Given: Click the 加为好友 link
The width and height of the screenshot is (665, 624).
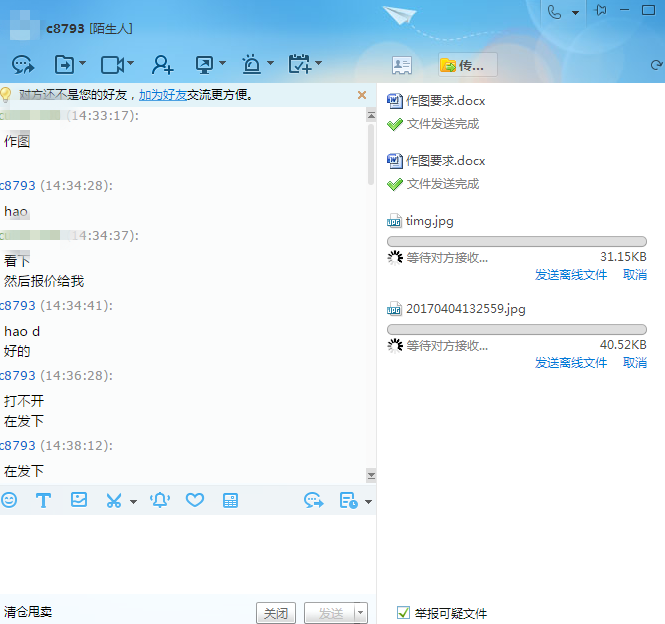Looking at the screenshot, I should click(x=162, y=95).
